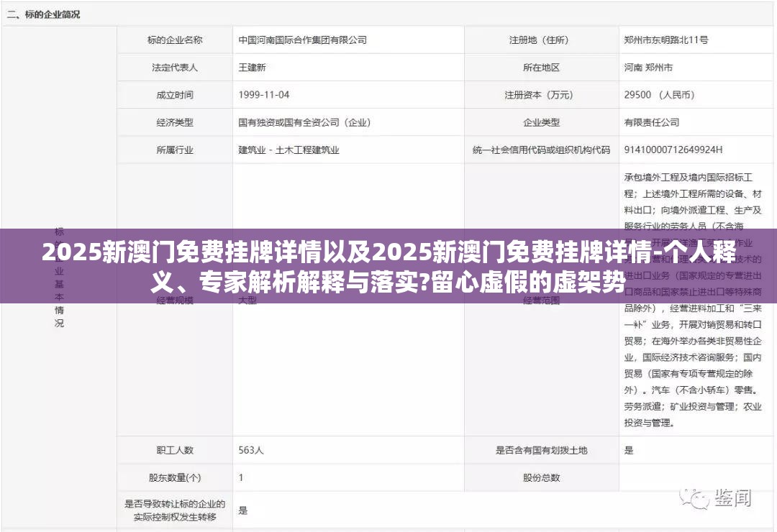Select 是 in the 实际控制权发生转移 row
This screenshot has height=532, width=777.
(x=243, y=510)
